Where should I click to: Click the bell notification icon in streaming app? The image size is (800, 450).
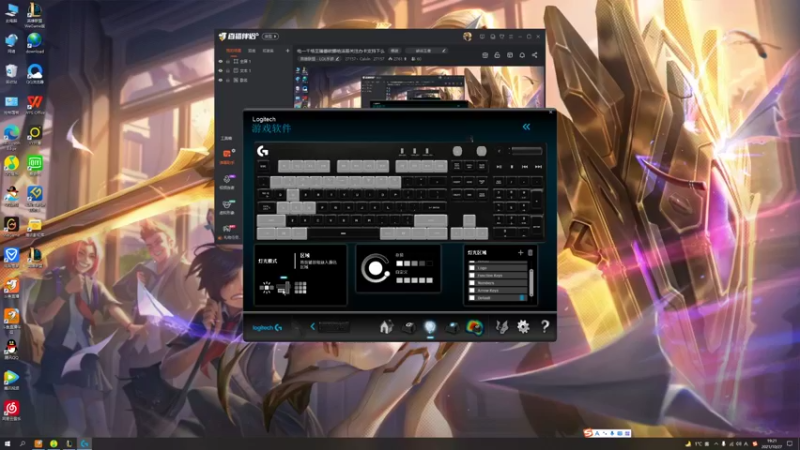pos(522,55)
